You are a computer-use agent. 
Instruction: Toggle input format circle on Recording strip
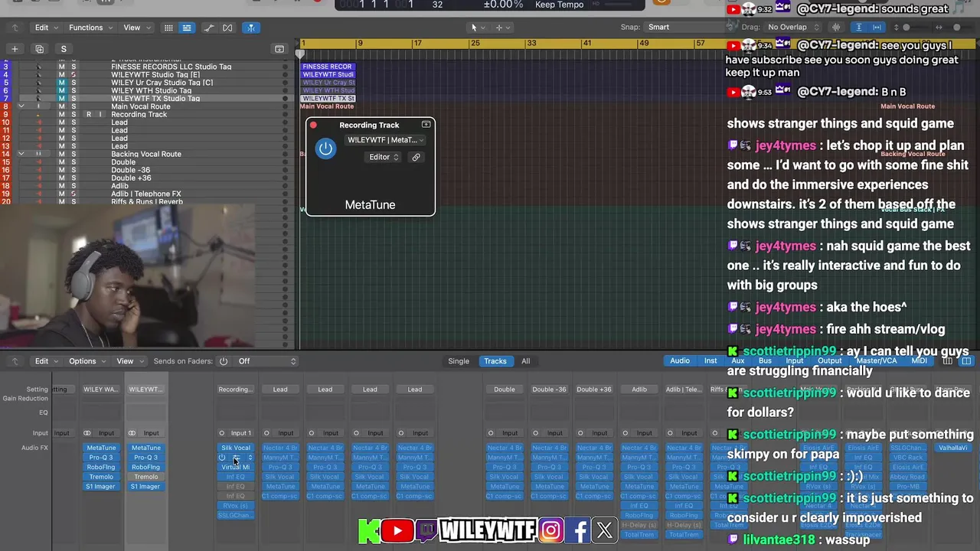point(222,433)
